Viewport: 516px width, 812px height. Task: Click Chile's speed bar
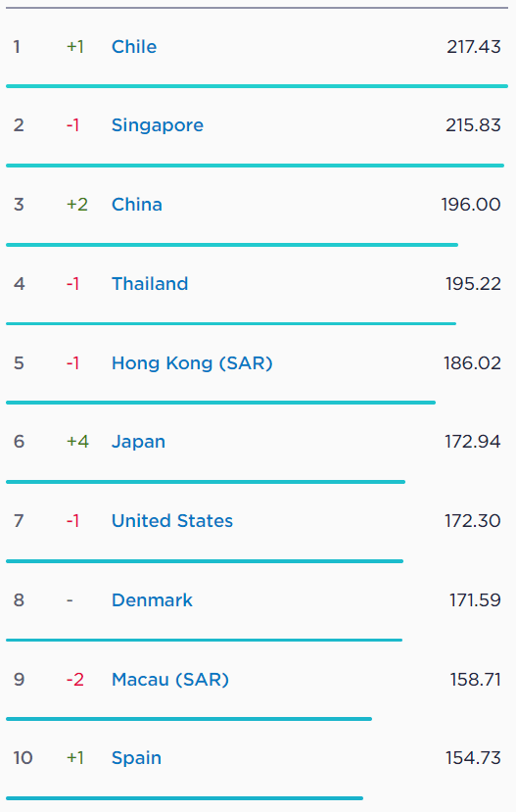tap(257, 86)
